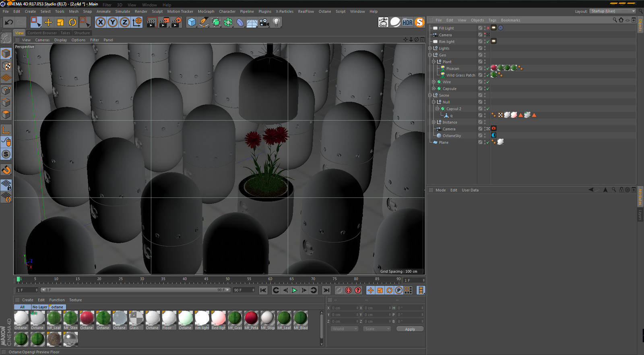This screenshot has height=355, width=644.
Task: Go to start of animation
Action: 263,290
